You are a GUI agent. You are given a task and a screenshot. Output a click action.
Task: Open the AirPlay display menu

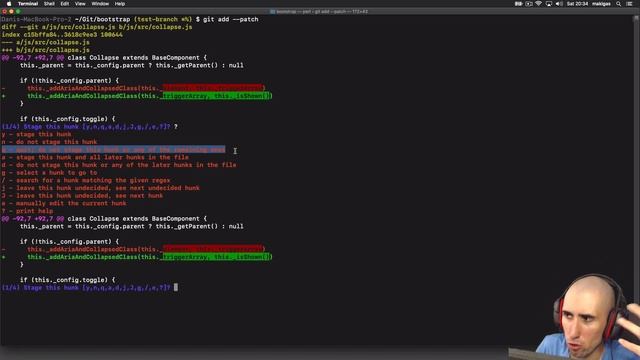(x=549, y=4)
